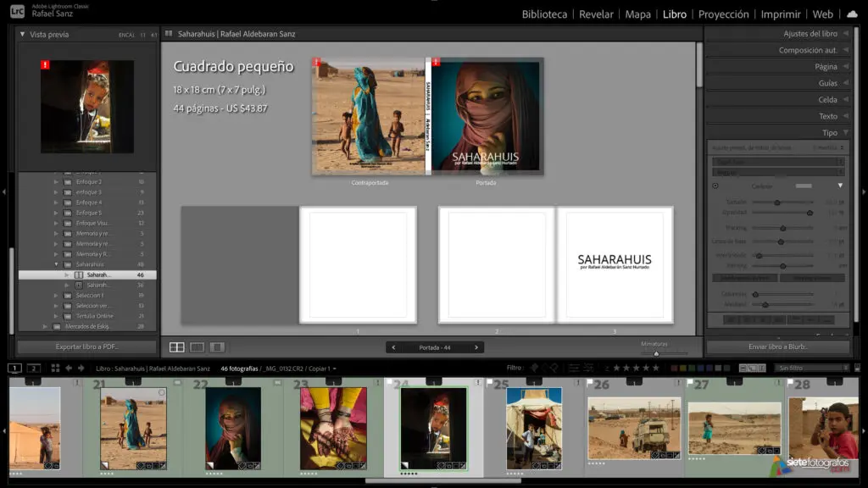
Task: Click the Lightroom Classic logo
Action: [17, 12]
